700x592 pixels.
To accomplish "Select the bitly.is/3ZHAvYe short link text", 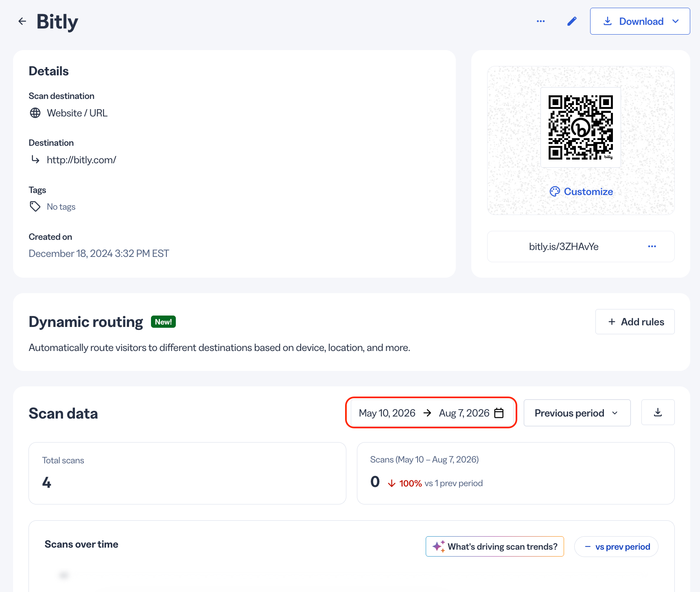I will pyautogui.click(x=564, y=247).
